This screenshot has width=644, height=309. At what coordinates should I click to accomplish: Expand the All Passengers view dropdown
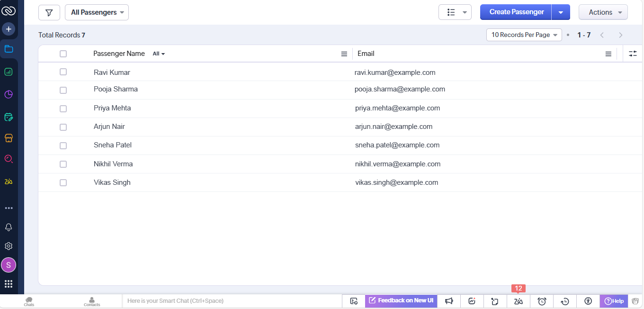[97, 12]
